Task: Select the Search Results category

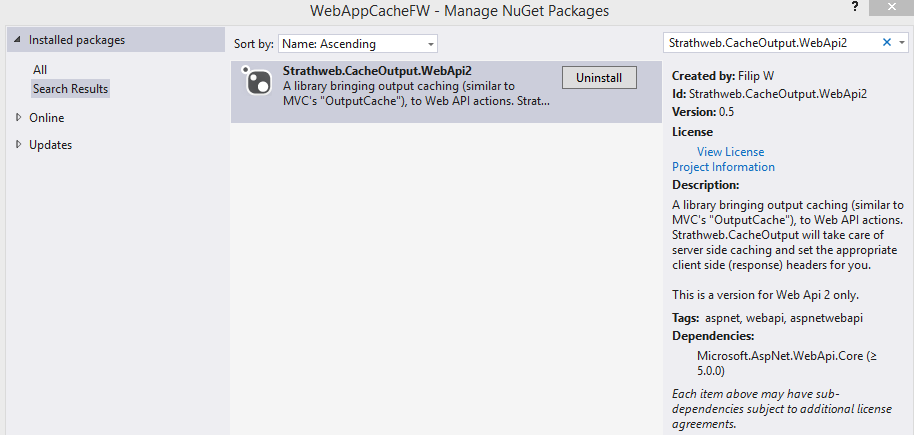Action: point(70,89)
